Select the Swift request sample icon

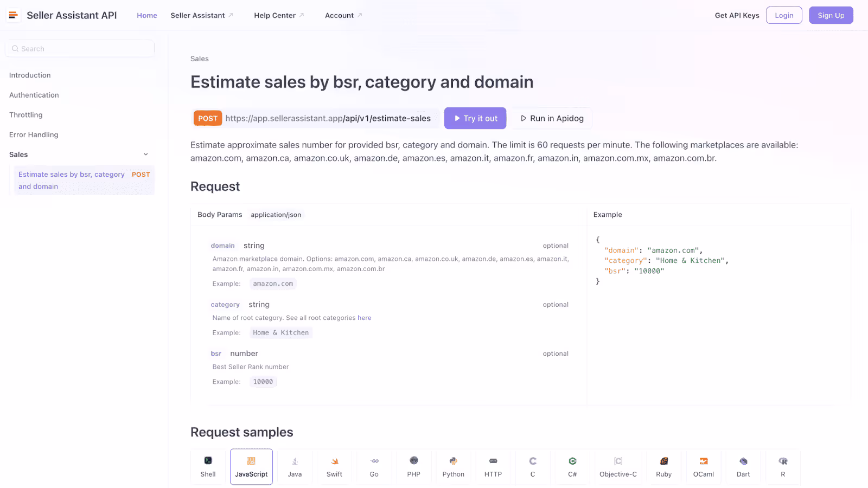(x=335, y=461)
